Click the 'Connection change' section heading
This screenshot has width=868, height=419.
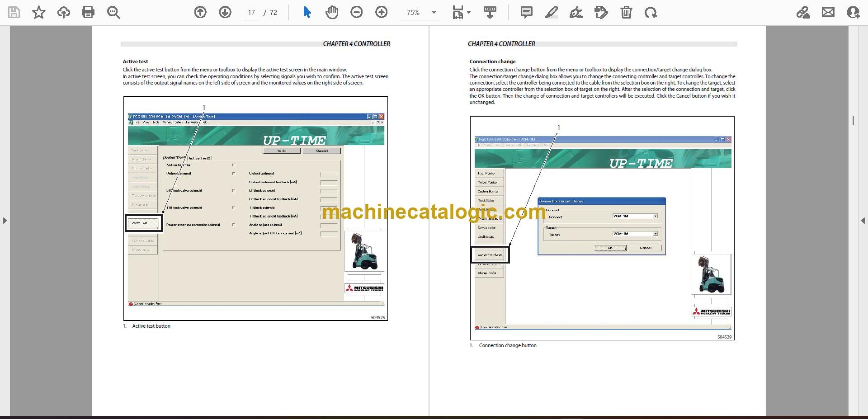pyautogui.click(x=492, y=61)
